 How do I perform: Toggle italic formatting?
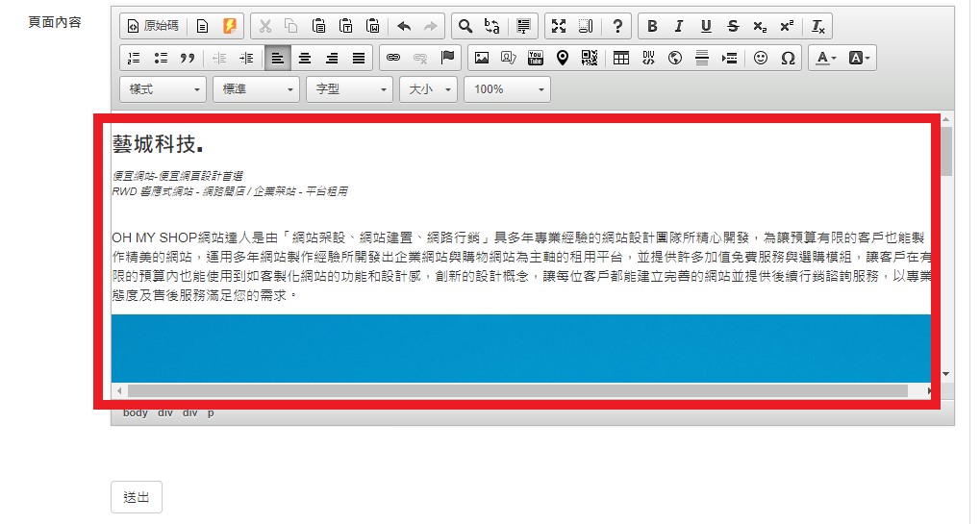[679, 26]
